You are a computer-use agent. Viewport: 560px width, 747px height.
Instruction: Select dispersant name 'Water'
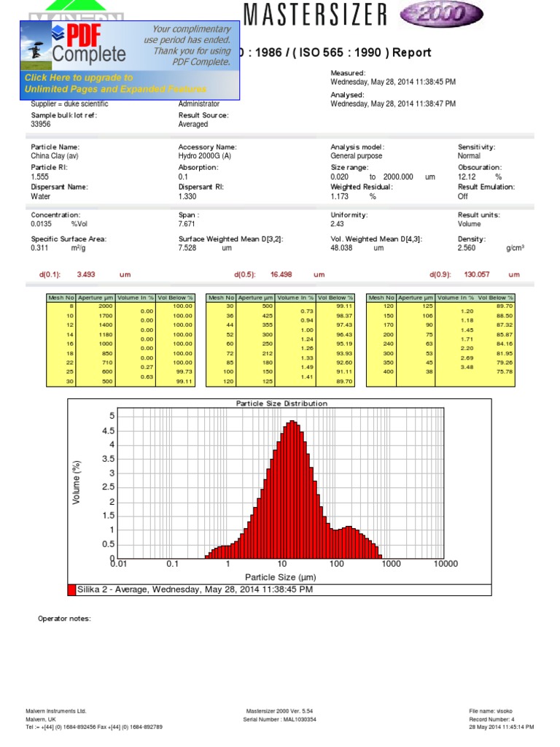pyautogui.click(x=41, y=197)
